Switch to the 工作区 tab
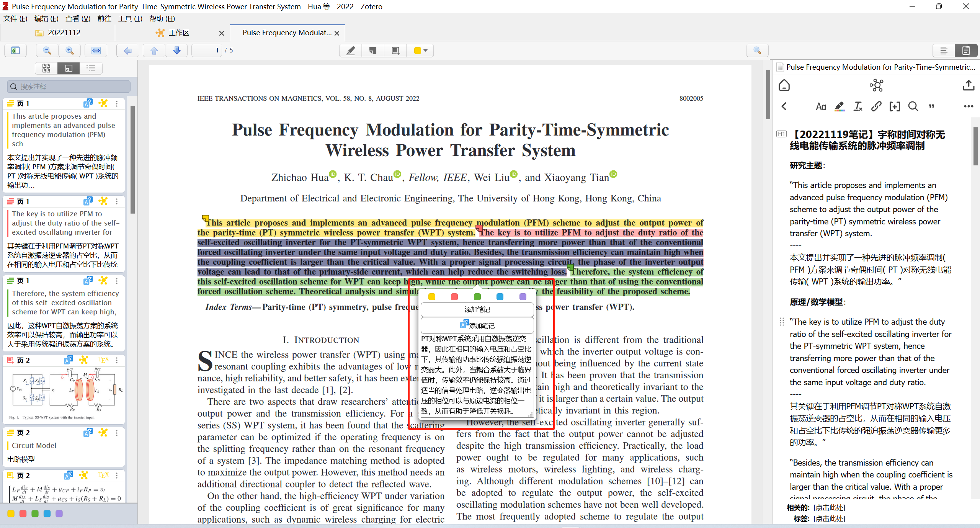Image resolution: width=980 pixels, height=528 pixels. click(179, 33)
